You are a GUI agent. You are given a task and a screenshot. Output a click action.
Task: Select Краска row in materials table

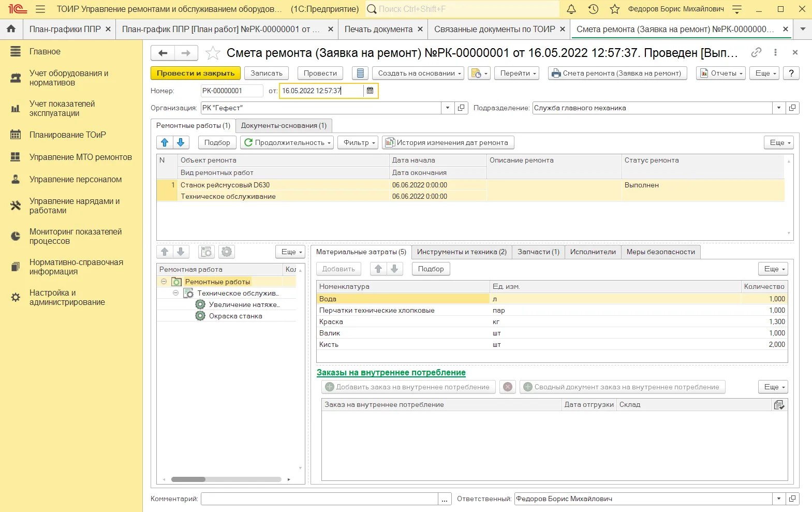[552, 321]
